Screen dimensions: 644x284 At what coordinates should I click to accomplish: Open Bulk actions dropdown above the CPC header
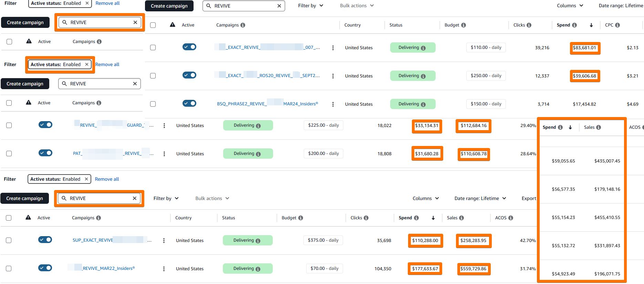(x=357, y=6)
